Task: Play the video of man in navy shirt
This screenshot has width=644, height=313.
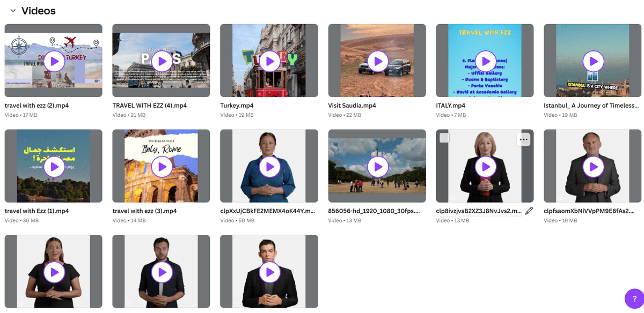Action: coord(162,272)
